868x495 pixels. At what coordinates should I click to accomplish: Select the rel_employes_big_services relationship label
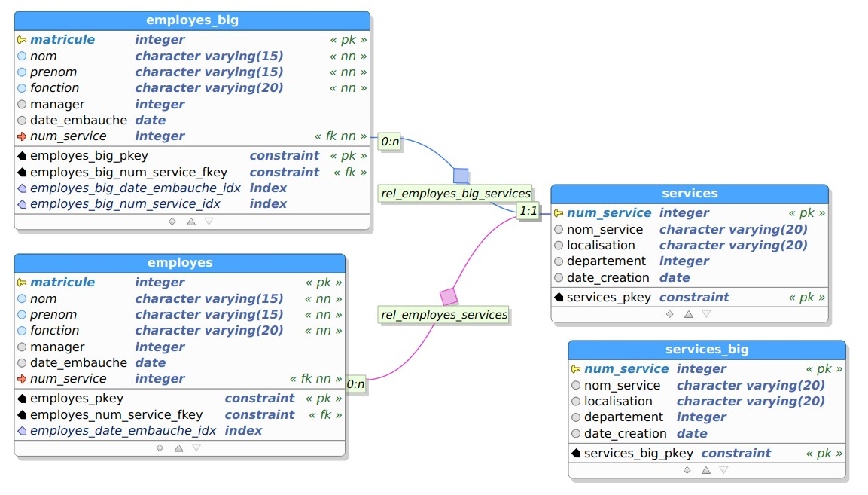455,194
